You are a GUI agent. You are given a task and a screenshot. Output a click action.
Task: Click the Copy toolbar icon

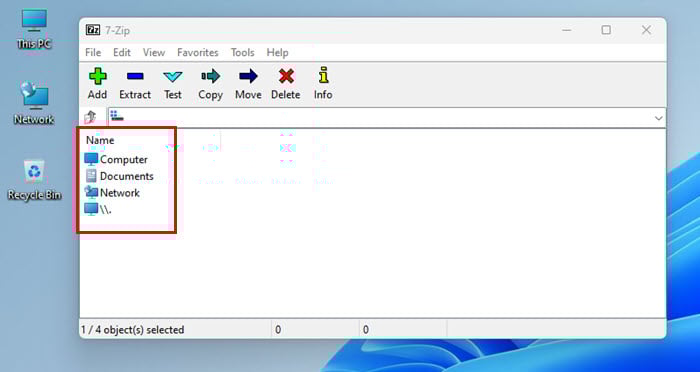(x=210, y=76)
